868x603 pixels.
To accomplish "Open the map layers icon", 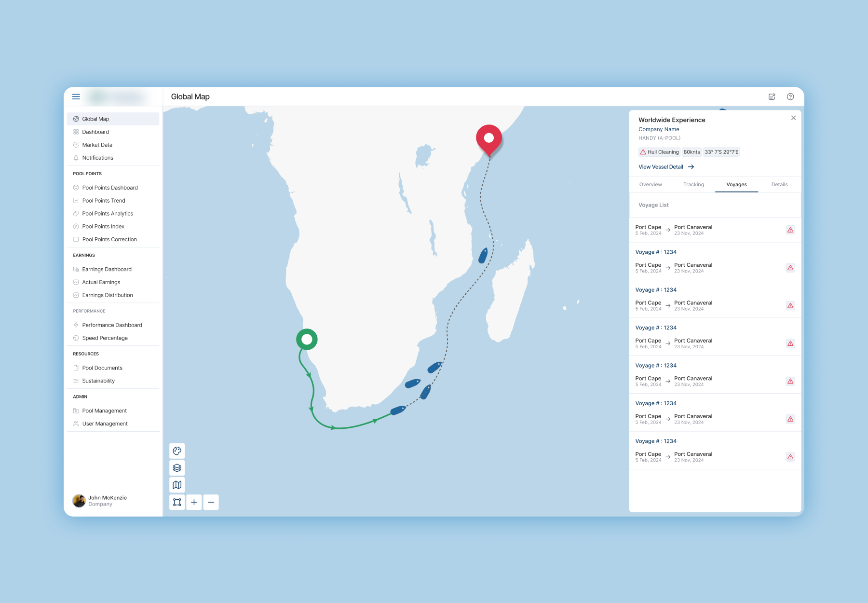I will (177, 468).
